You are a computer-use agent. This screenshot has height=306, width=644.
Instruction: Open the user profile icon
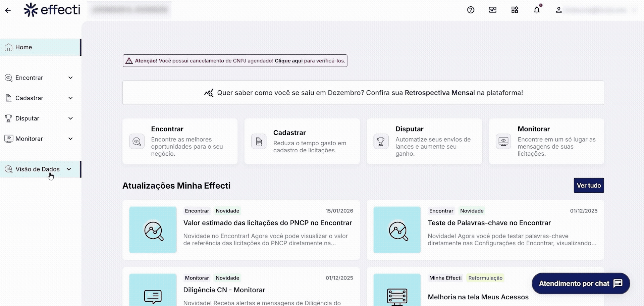click(558, 10)
